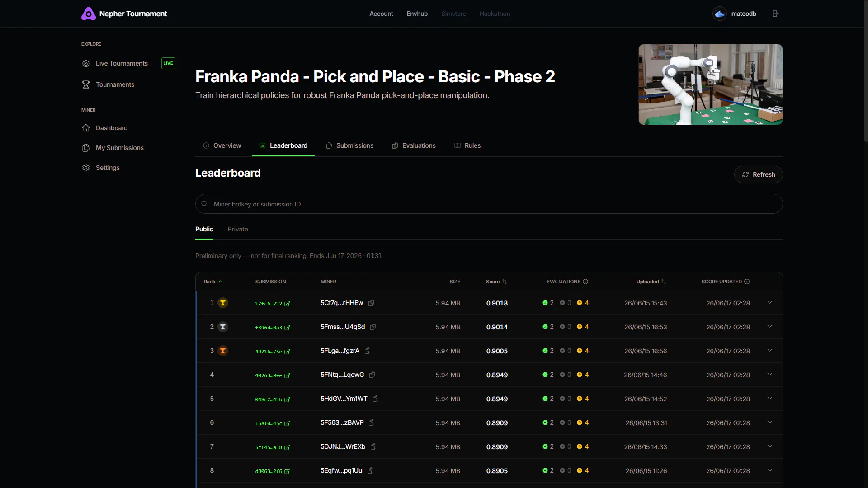Click the silver trophy icon for rank 2

223,327
